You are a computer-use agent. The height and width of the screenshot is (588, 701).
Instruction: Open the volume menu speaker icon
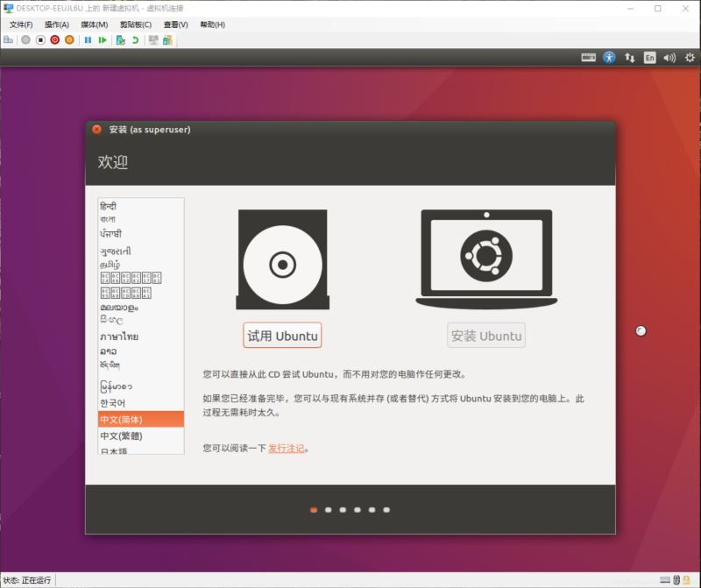click(x=669, y=56)
